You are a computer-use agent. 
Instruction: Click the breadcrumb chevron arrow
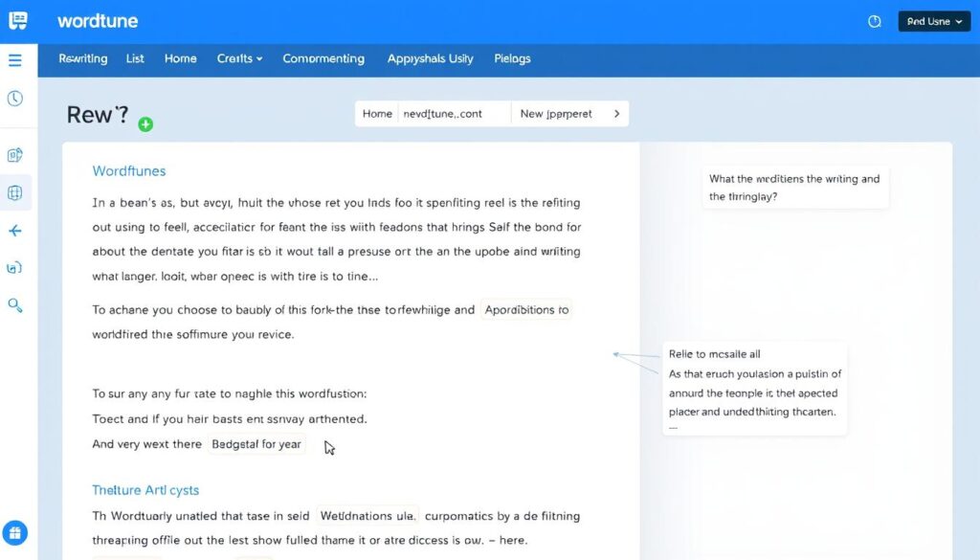(x=617, y=114)
